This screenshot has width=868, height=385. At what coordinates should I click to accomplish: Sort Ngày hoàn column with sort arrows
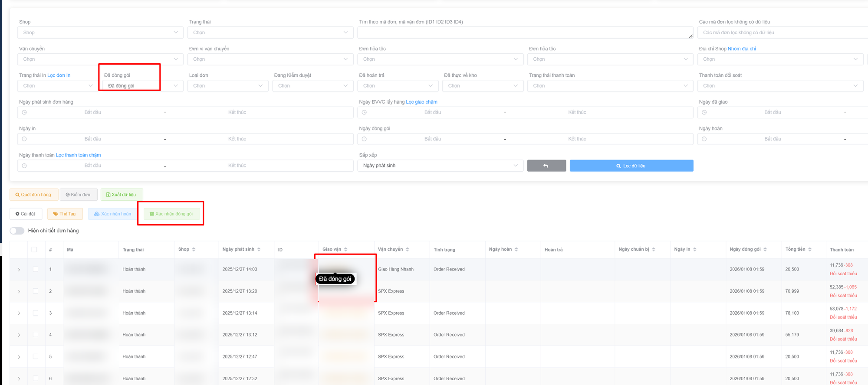click(x=516, y=249)
